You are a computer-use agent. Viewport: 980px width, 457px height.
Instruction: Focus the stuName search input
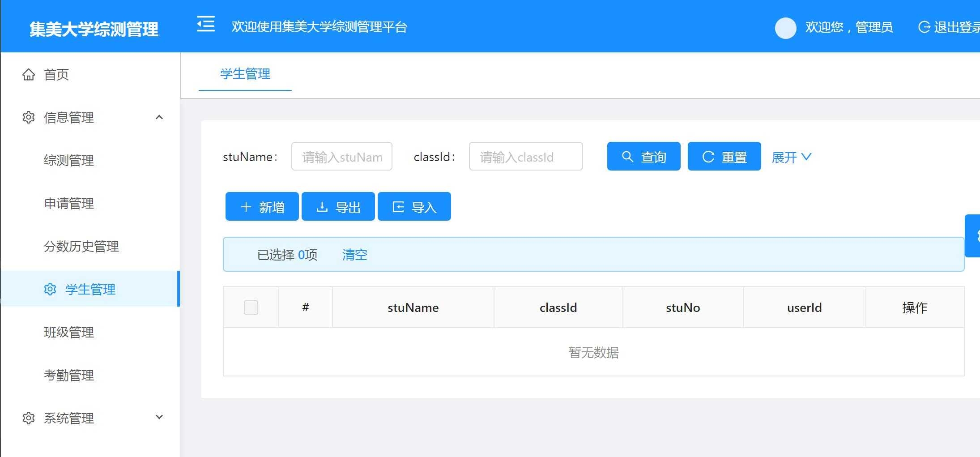coord(342,156)
